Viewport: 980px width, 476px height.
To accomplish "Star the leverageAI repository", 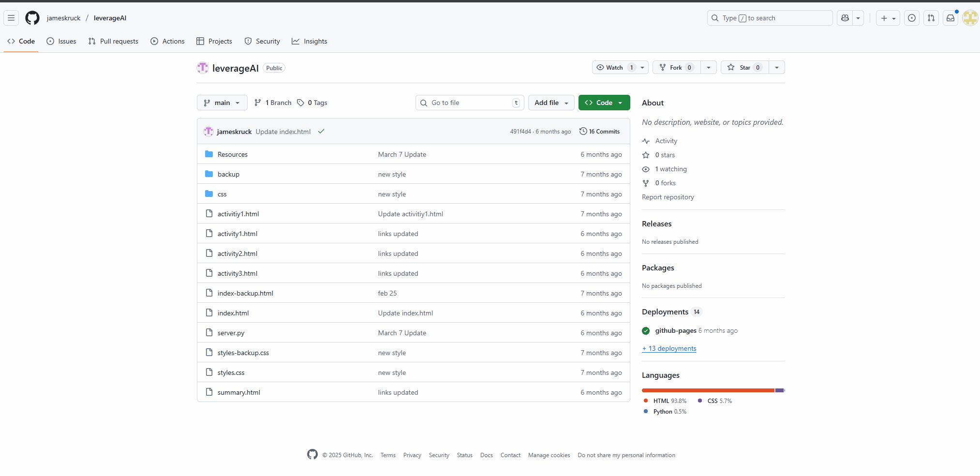I will coord(745,67).
